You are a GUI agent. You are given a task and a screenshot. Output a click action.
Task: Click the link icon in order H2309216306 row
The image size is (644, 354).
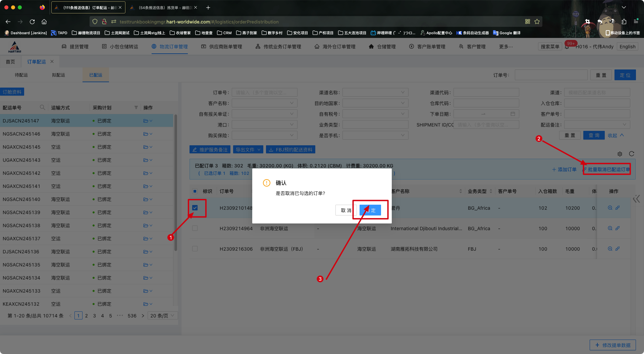coord(618,249)
